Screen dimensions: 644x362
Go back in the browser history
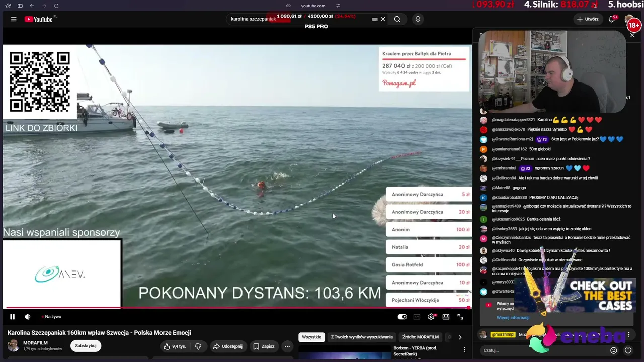coord(32,6)
